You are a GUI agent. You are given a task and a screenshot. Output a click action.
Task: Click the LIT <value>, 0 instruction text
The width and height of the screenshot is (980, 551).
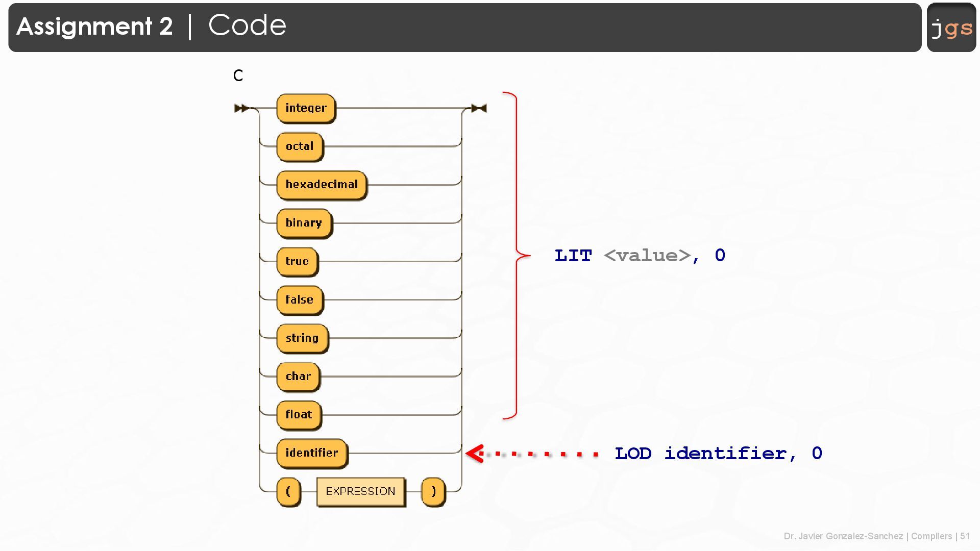[640, 256]
